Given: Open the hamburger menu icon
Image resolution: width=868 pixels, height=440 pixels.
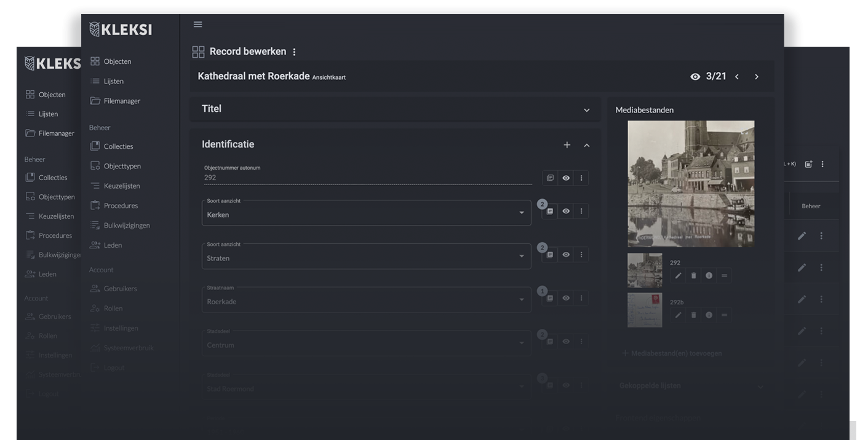Looking at the screenshot, I should coord(197,25).
